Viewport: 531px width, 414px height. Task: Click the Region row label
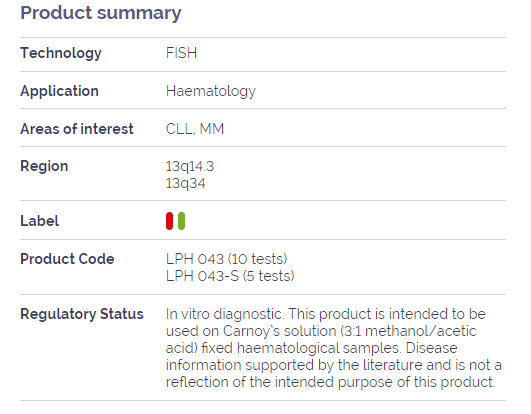(x=44, y=166)
